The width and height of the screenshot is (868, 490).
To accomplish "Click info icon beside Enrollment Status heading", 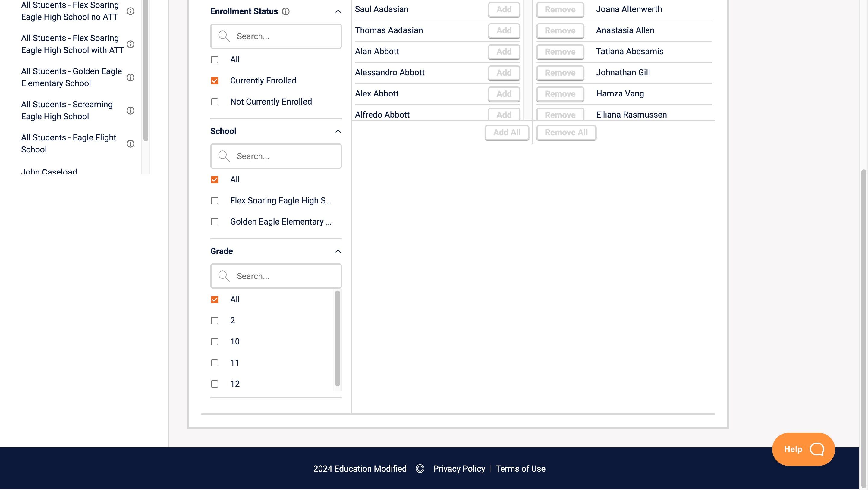I will (x=285, y=11).
